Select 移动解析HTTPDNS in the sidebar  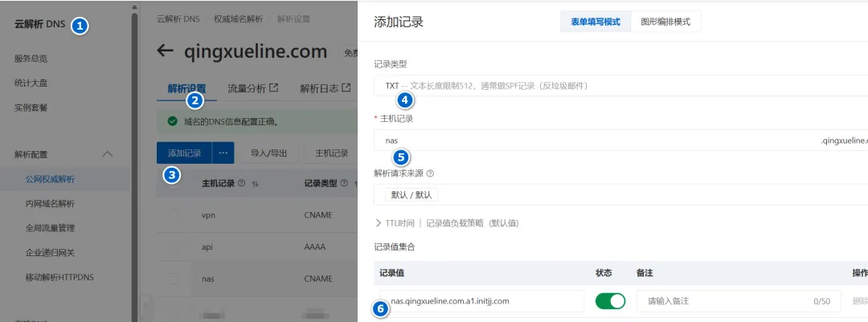point(59,277)
